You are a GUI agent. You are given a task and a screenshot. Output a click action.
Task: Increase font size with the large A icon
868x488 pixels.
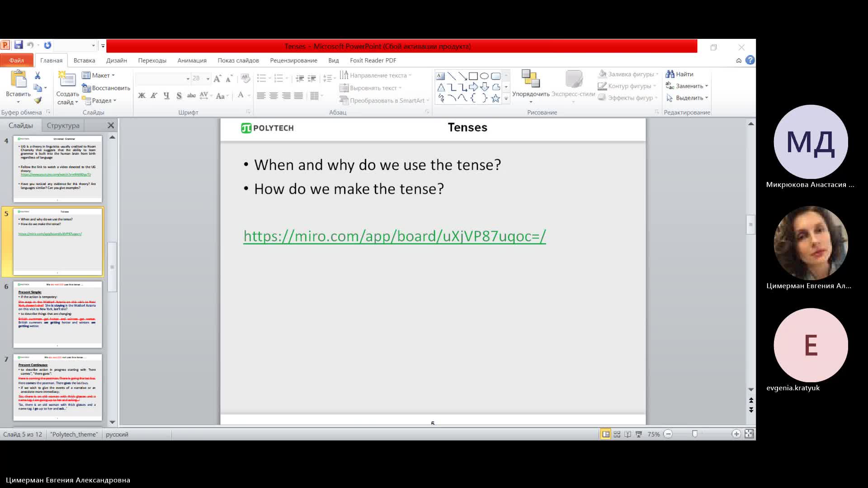[217, 79]
